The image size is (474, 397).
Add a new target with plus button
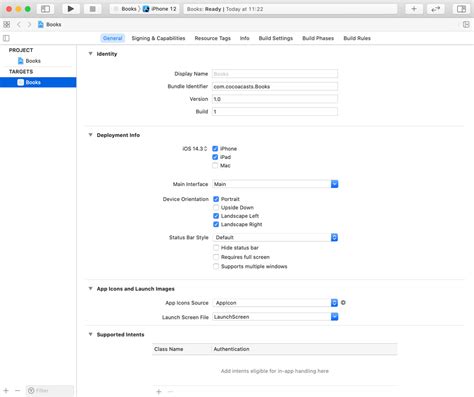6,390
